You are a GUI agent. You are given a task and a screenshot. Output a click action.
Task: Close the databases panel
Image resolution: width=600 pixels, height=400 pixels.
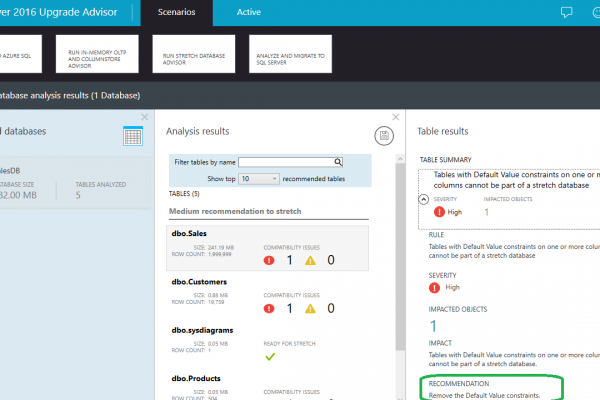145,117
